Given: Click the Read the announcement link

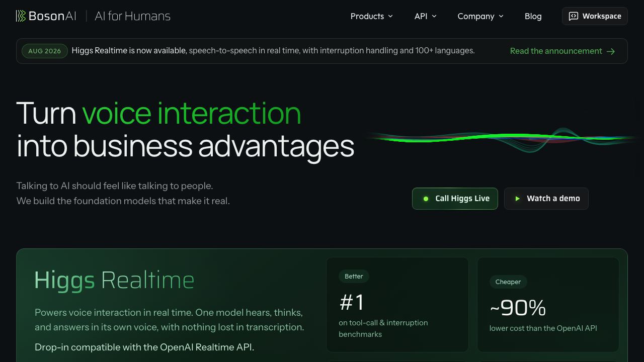Looking at the screenshot, I should [562, 51].
